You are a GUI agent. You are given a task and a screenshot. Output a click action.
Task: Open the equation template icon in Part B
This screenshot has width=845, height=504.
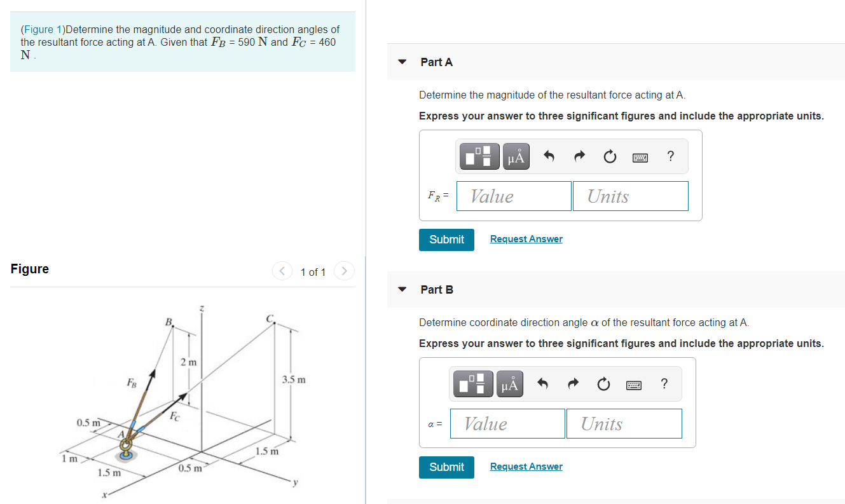coord(472,383)
